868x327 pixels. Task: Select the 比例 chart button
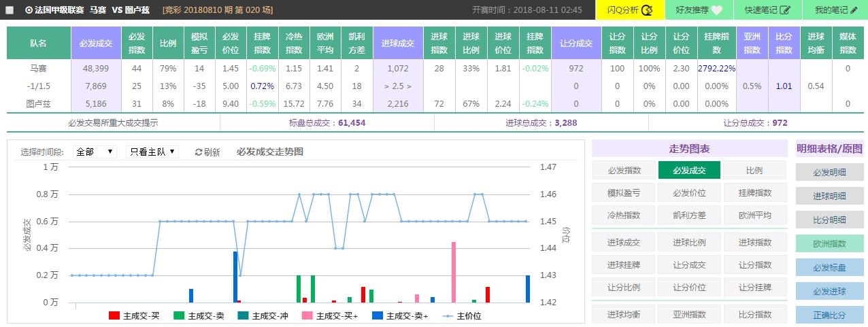coord(754,171)
